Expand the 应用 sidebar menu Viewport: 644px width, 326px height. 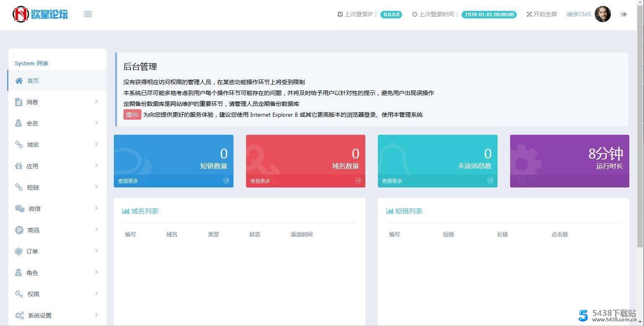(x=57, y=166)
